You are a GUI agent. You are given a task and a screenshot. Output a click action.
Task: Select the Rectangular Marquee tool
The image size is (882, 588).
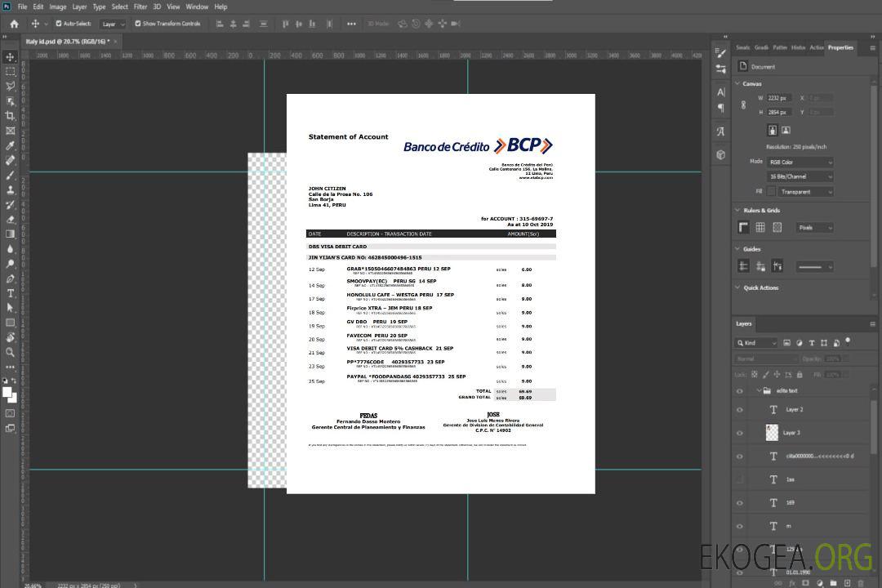click(10, 72)
